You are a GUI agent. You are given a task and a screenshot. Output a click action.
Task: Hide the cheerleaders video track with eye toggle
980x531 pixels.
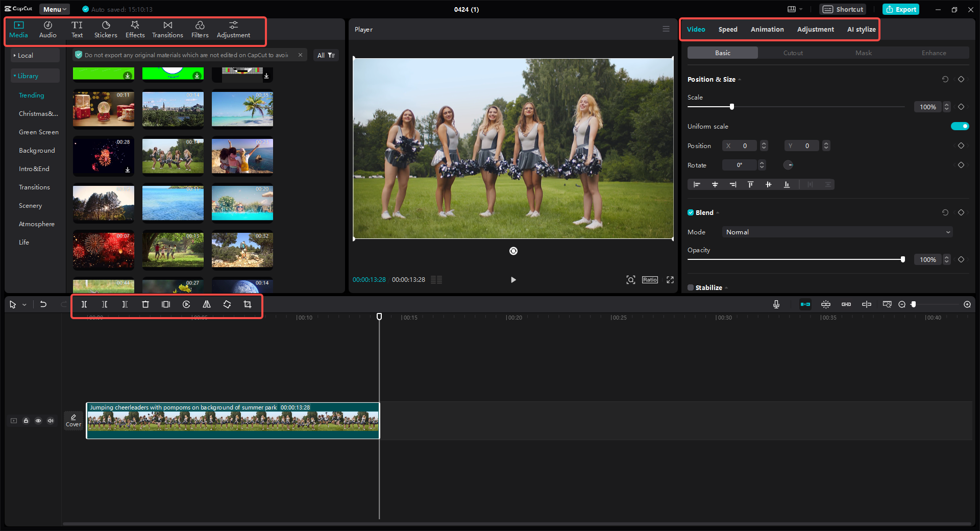point(38,421)
